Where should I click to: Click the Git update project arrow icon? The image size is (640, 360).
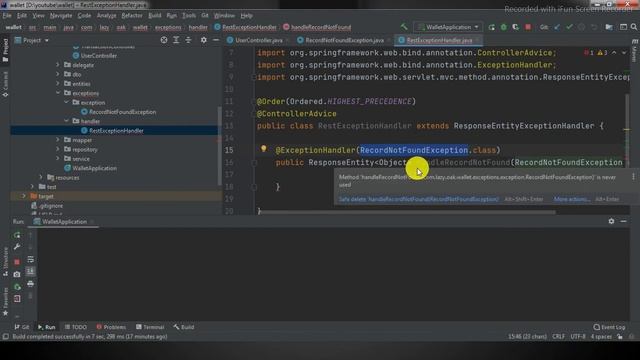click(x=557, y=27)
